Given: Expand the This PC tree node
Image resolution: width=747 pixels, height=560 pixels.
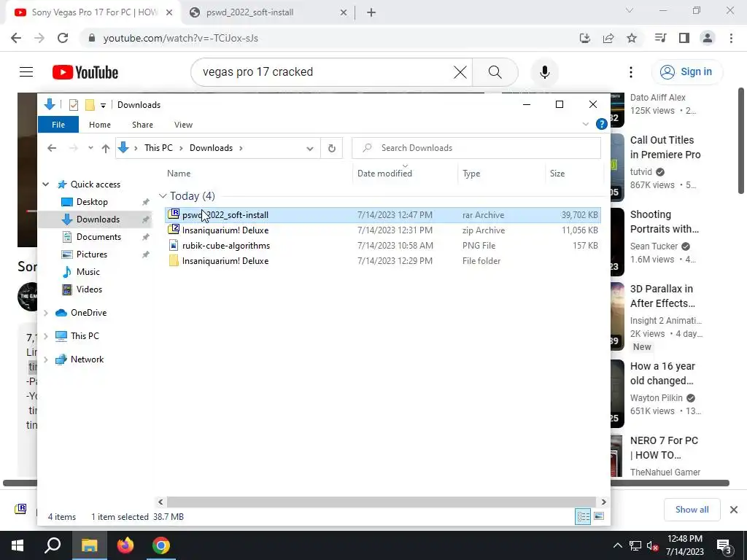Looking at the screenshot, I should (x=46, y=336).
